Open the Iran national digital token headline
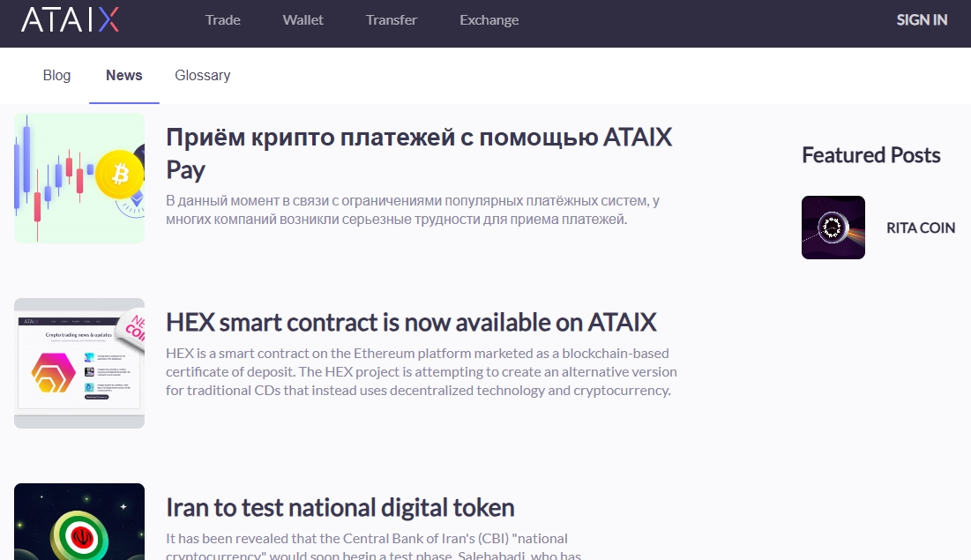This screenshot has height=560, width=971. click(x=340, y=508)
